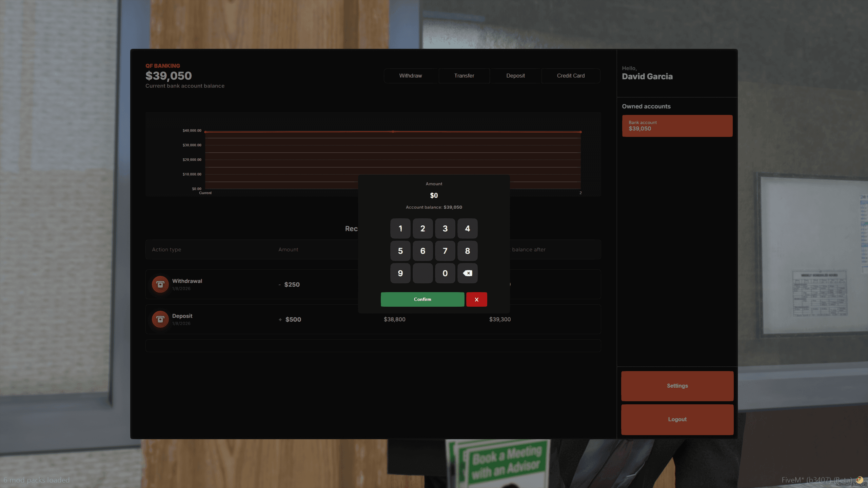This screenshot has height=488, width=868.
Task: Open the Transfer tab
Action: click(x=464, y=76)
